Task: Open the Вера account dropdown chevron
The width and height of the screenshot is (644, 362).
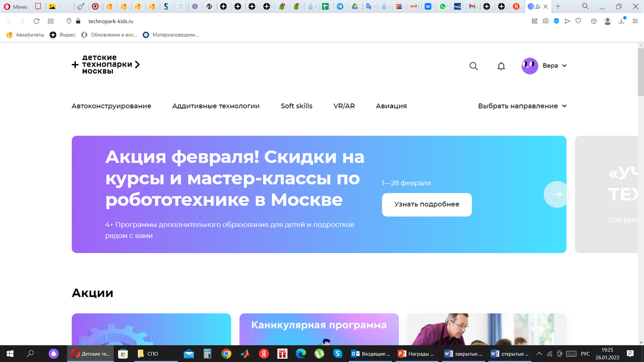Action: tap(564, 65)
